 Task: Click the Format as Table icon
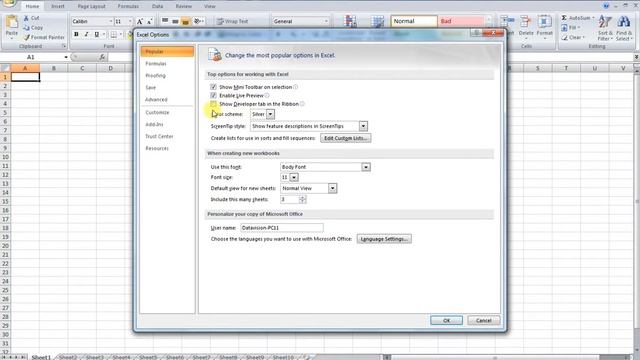point(378,22)
